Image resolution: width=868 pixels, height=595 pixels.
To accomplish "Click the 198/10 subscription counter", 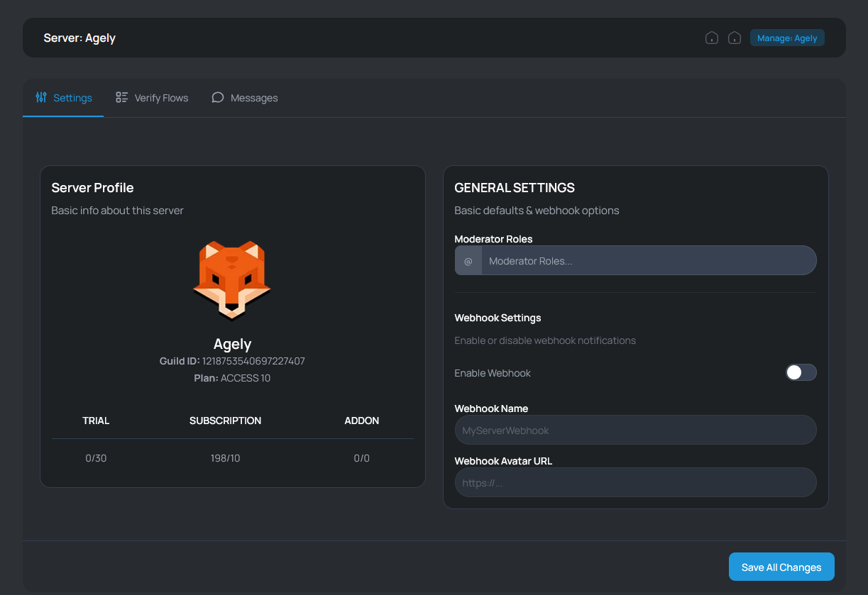I will pyautogui.click(x=225, y=458).
